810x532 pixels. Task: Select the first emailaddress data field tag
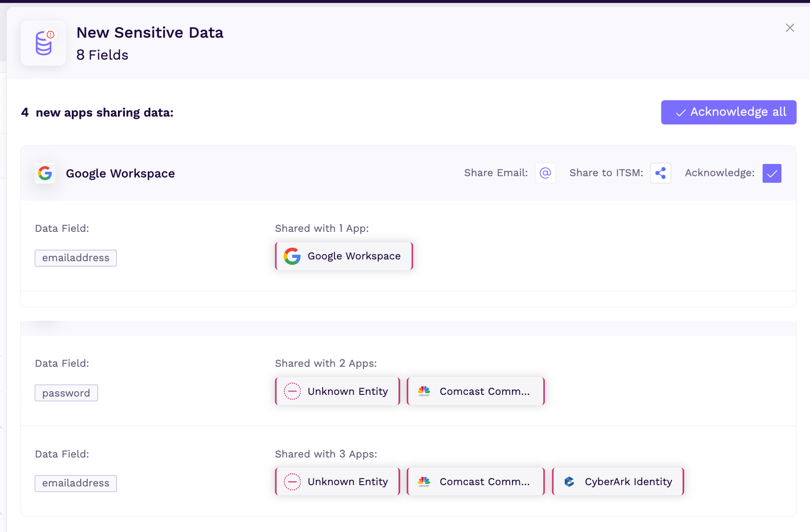(x=76, y=258)
